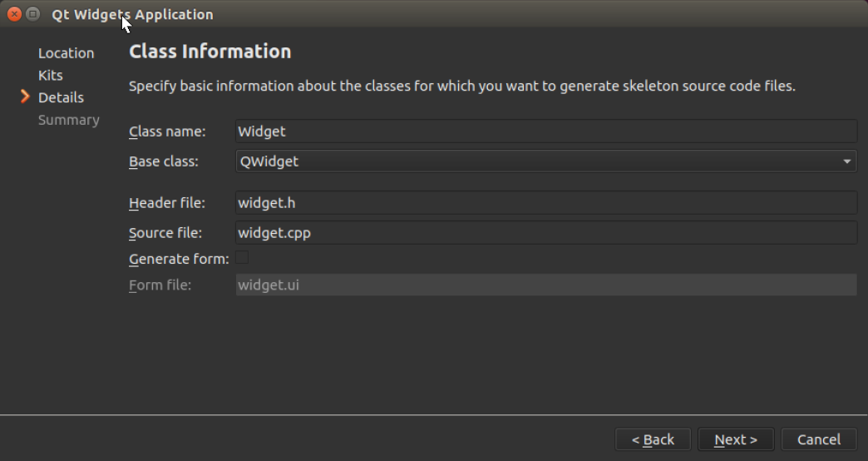Click the 'Specify basic information' description text

point(461,87)
